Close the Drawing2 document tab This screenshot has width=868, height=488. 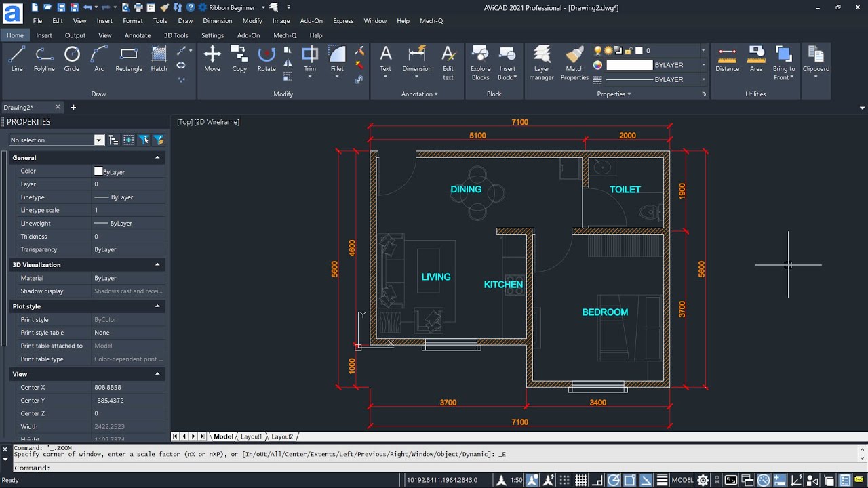point(58,107)
